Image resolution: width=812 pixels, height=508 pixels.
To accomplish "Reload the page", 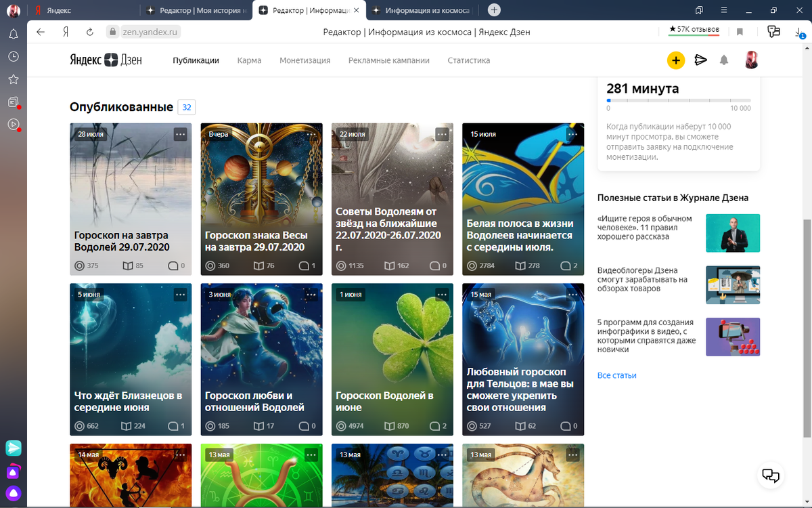I will (89, 32).
